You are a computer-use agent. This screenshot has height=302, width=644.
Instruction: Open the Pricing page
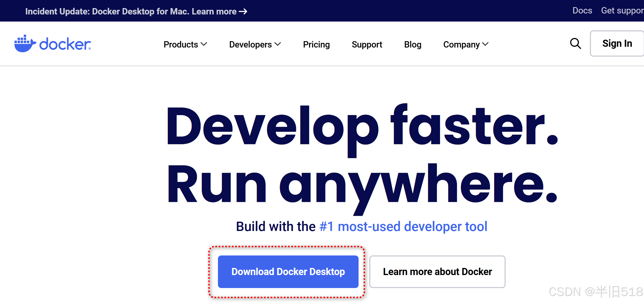click(316, 44)
